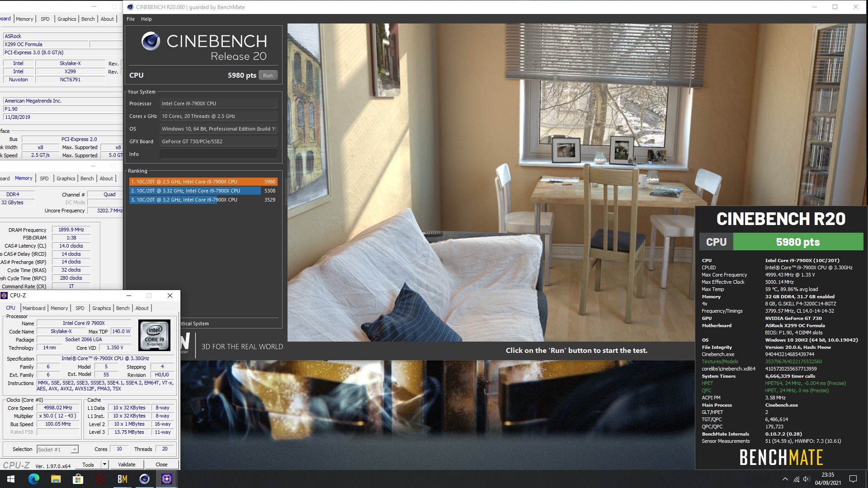The image size is (868, 488).
Task: Minimize the front CPU-Z window
Action: click(x=129, y=296)
